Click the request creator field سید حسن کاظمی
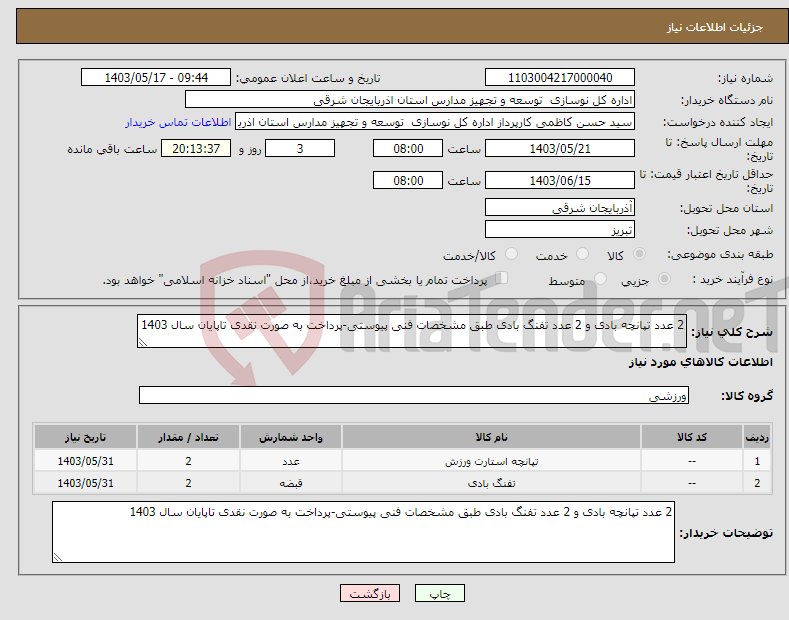Viewport: 789px width, 620px height. (x=435, y=122)
